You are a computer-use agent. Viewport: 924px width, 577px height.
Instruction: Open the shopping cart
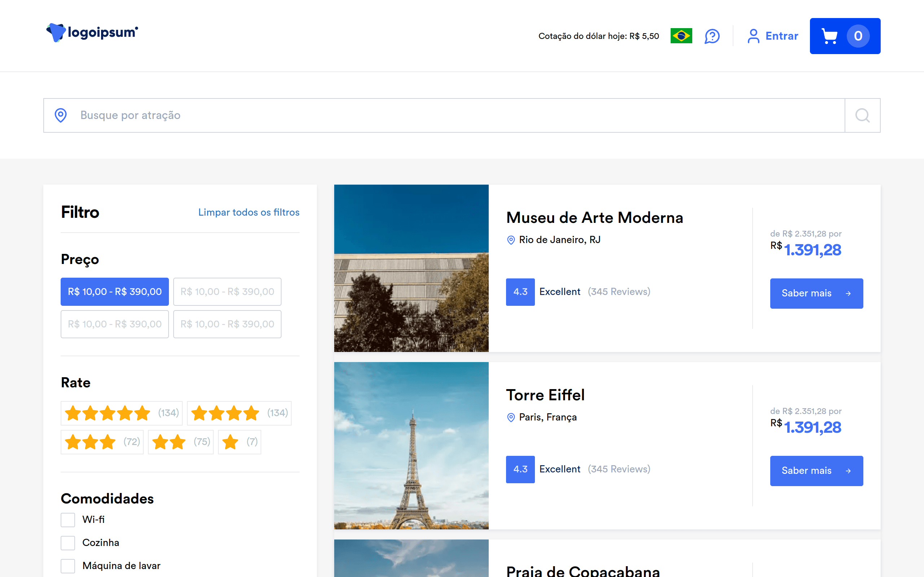845,36
